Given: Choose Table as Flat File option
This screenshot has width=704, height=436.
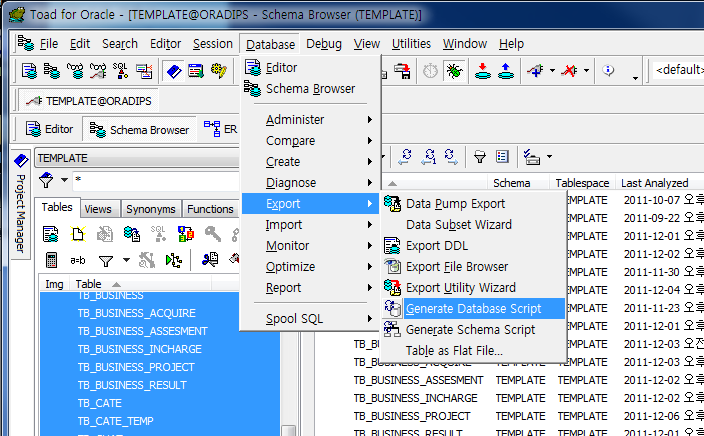Looking at the screenshot, I should pos(473,351).
